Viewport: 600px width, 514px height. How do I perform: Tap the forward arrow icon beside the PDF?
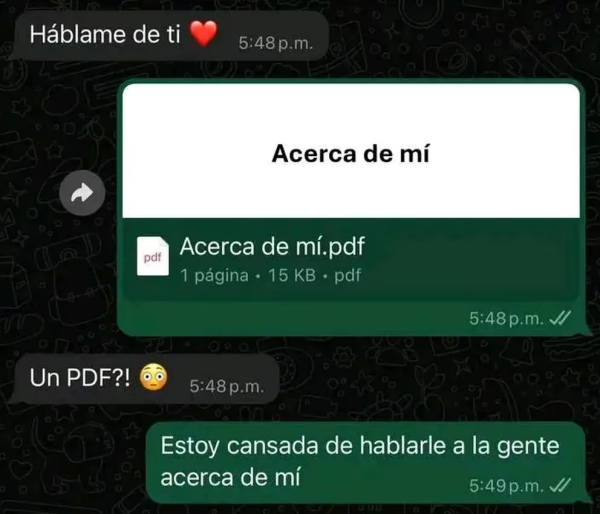[x=82, y=193]
